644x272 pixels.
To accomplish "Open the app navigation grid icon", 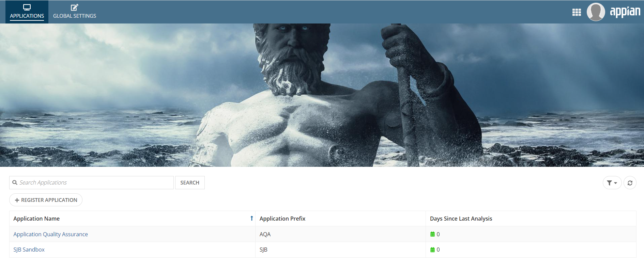I will click(x=577, y=12).
